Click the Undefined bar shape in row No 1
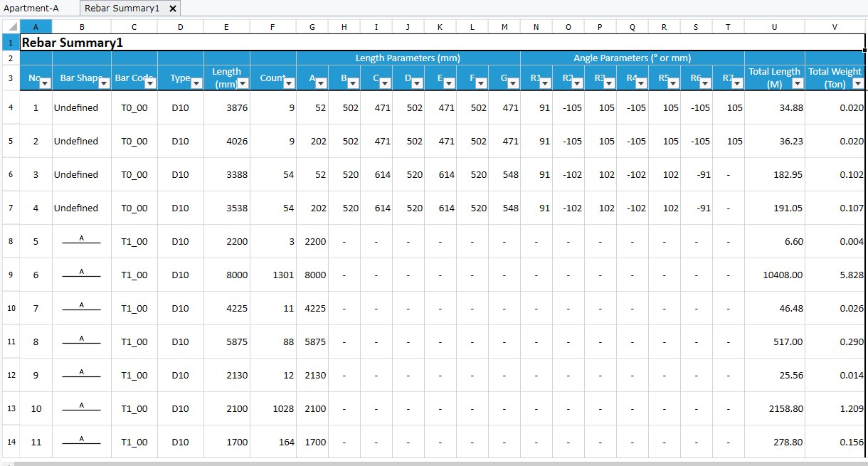Screen dimensions: 868x466 point(82,107)
